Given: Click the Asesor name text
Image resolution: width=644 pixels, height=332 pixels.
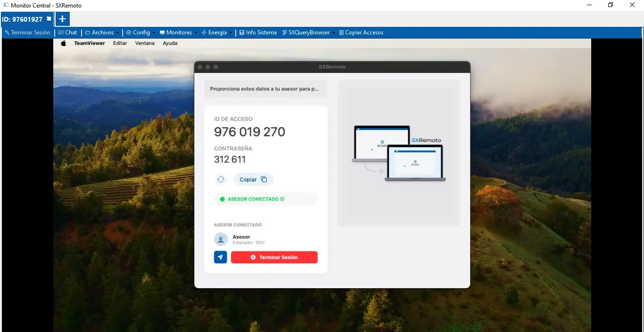Looking at the screenshot, I should click(x=241, y=237).
